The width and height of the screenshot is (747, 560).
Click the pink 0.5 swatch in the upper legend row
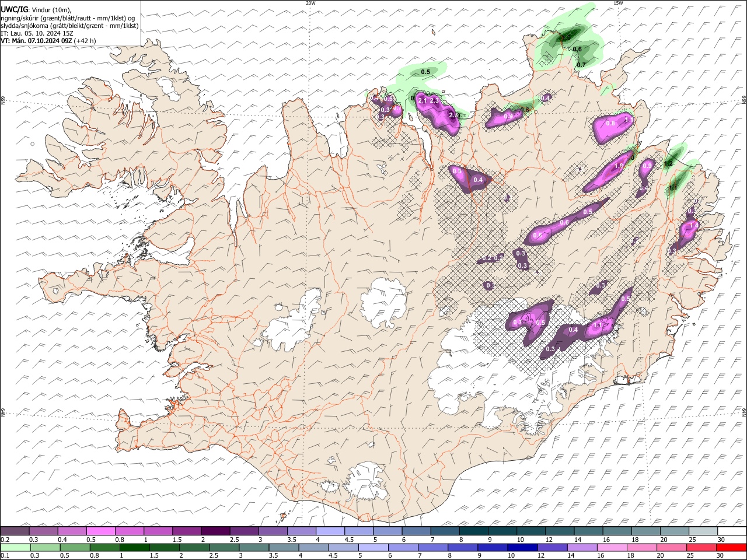pyautogui.click(x=101, y=531)
